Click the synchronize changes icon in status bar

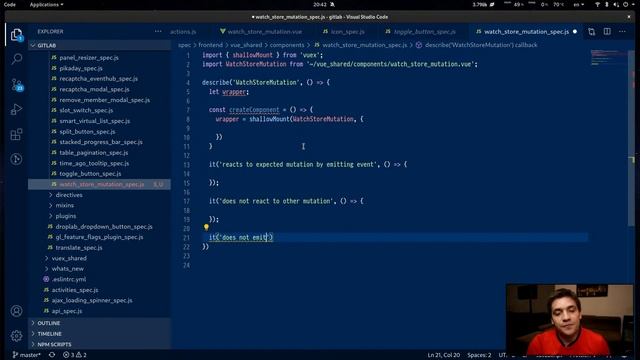52,355
